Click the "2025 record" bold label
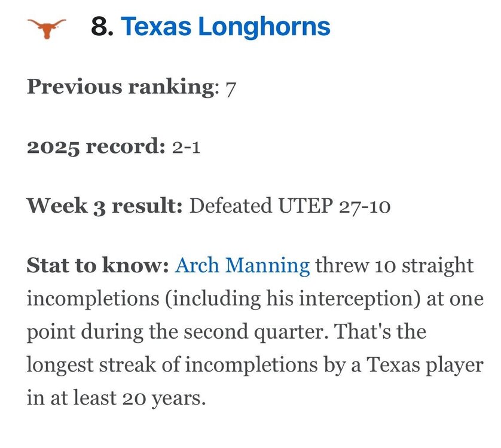 click(94, 147)
